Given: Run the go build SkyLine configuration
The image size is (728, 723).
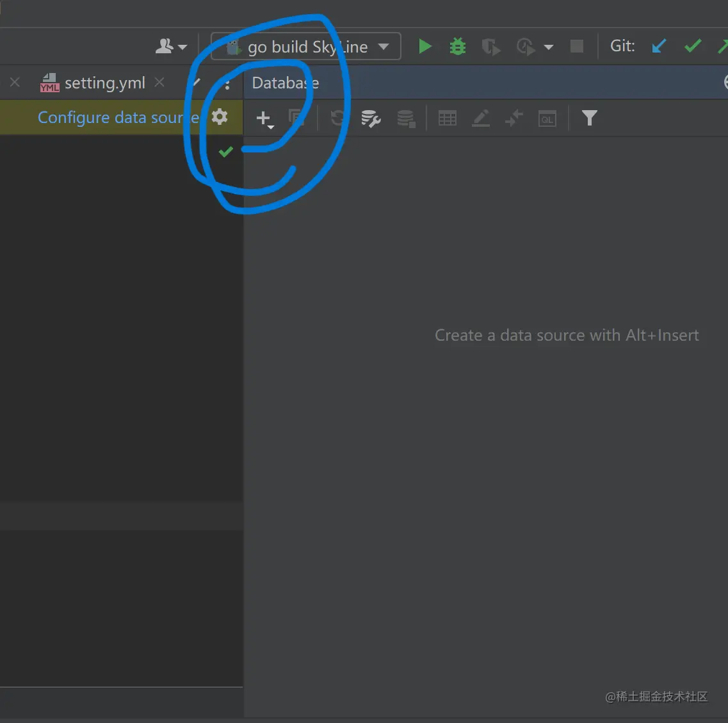Looking at the screenshot, I should point(425,47).
